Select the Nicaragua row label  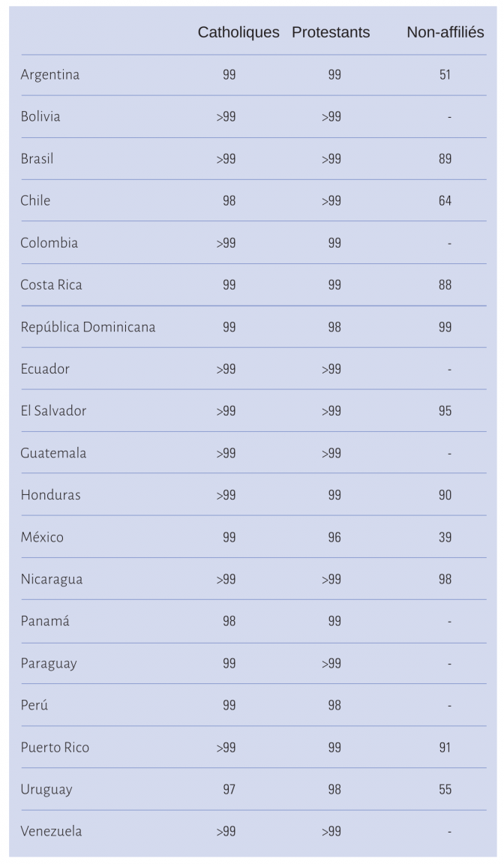(x=52, y=579)
